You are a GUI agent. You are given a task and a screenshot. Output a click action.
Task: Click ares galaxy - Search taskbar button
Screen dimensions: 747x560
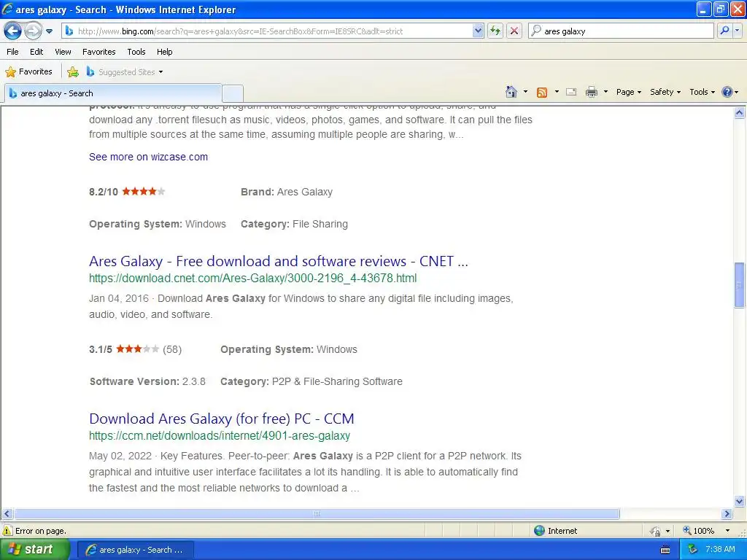click(135, 550)
